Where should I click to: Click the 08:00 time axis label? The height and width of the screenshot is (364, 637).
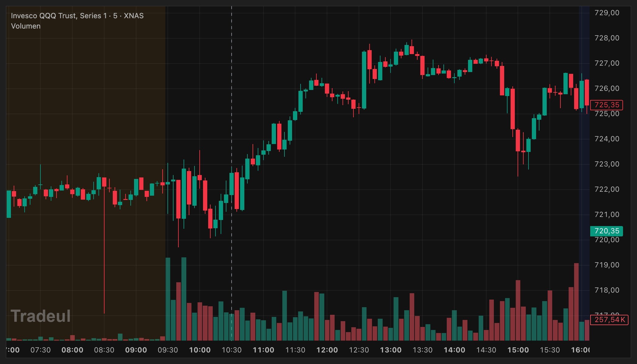point(72,350)
